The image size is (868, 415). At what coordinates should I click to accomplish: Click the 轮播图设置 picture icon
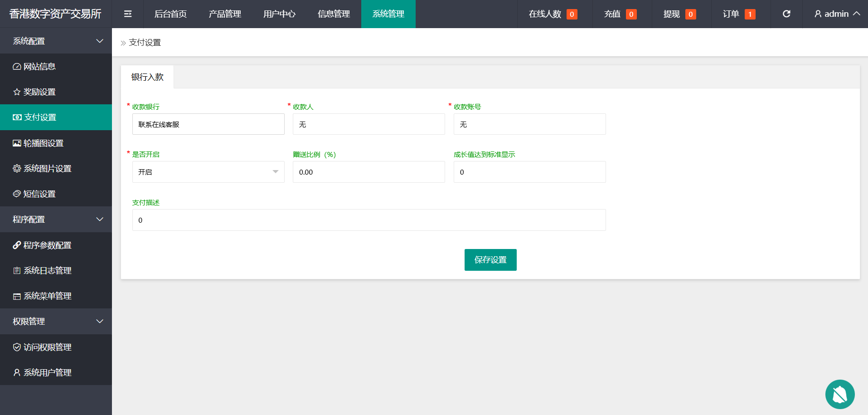pyautogui.click(x=17, y=143)
